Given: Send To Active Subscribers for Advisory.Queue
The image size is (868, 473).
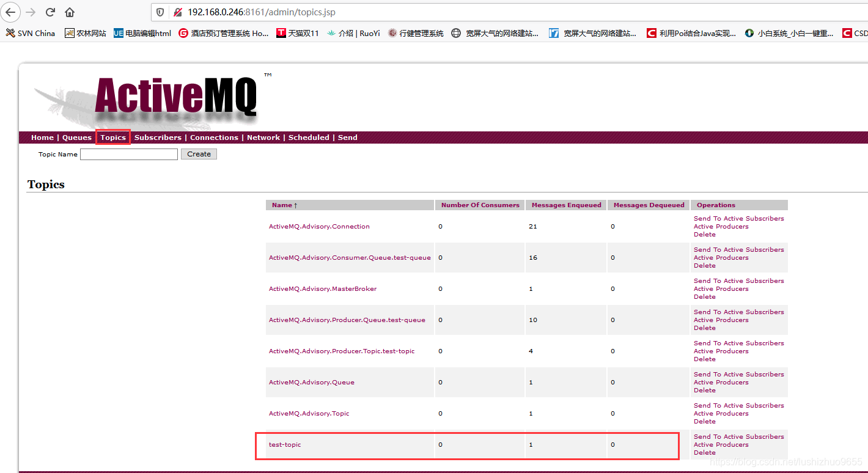Looking at the screenshot, I should (738, 375).
